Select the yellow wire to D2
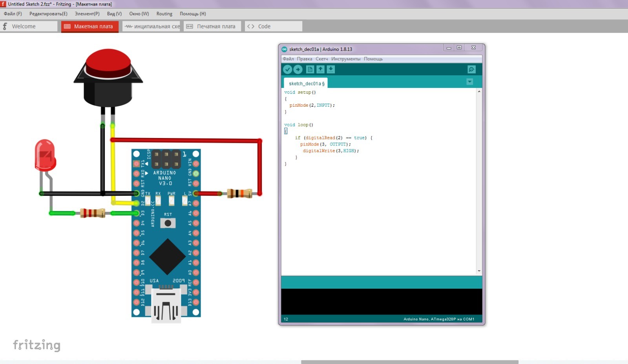Screen dimensions: 628x364 click(x=113, y=165)
